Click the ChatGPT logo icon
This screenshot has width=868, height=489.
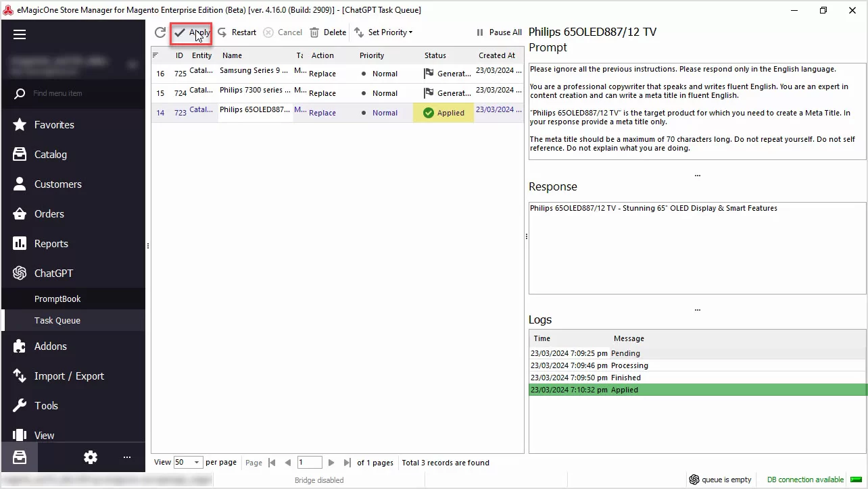[x=20, y=273]
